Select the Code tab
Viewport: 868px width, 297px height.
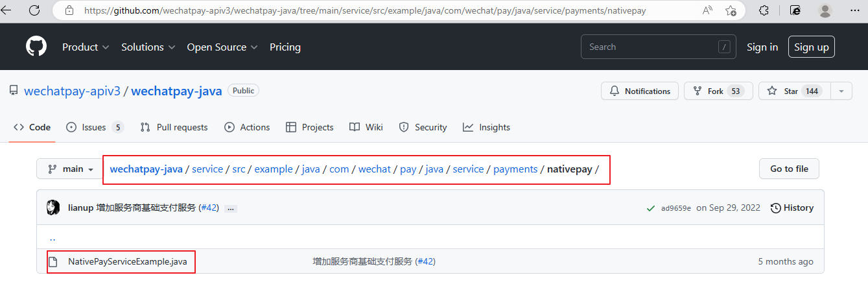point(32,127)
